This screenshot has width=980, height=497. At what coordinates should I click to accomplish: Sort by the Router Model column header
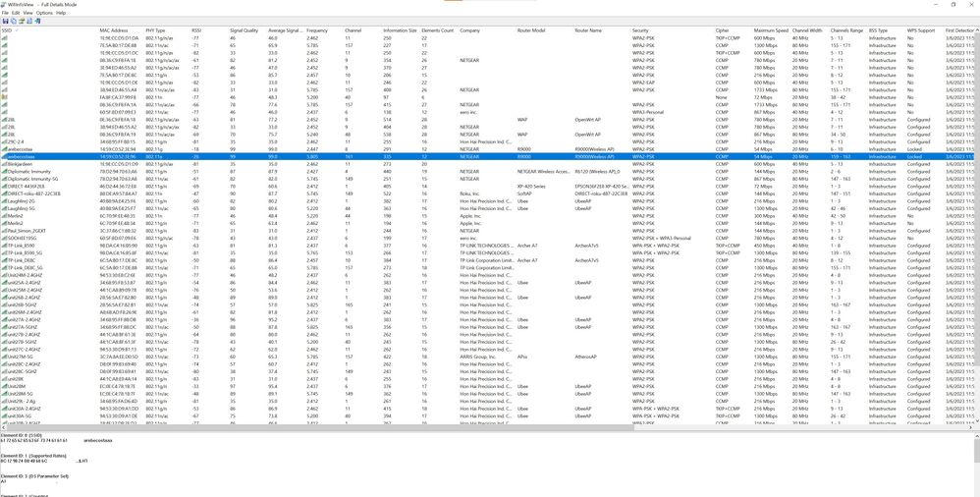(x=545, y=30)
